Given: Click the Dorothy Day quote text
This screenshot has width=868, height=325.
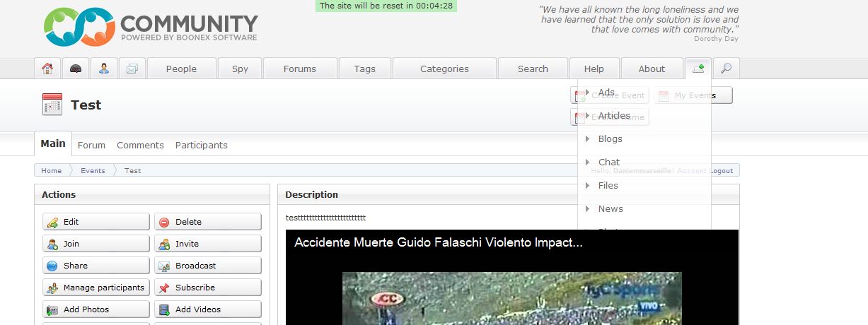Looking at the screenshot, I should click(638, 20).
